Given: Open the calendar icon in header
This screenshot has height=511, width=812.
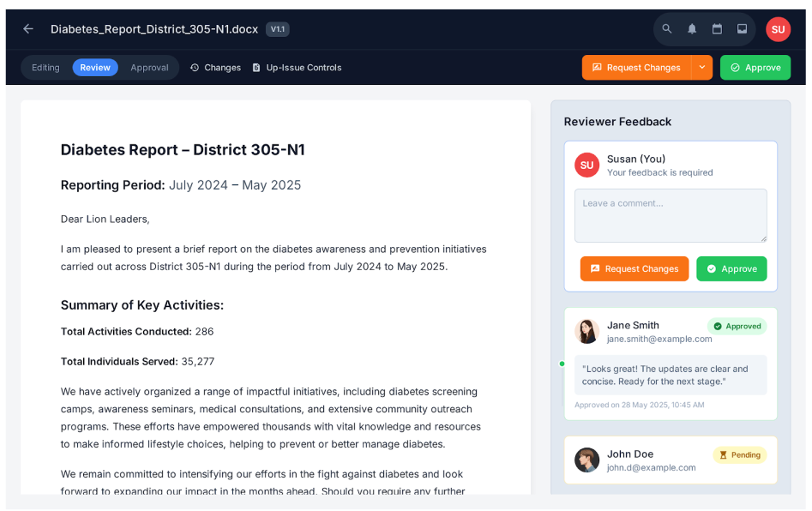Looking at the screenshot, I should 717,29.
